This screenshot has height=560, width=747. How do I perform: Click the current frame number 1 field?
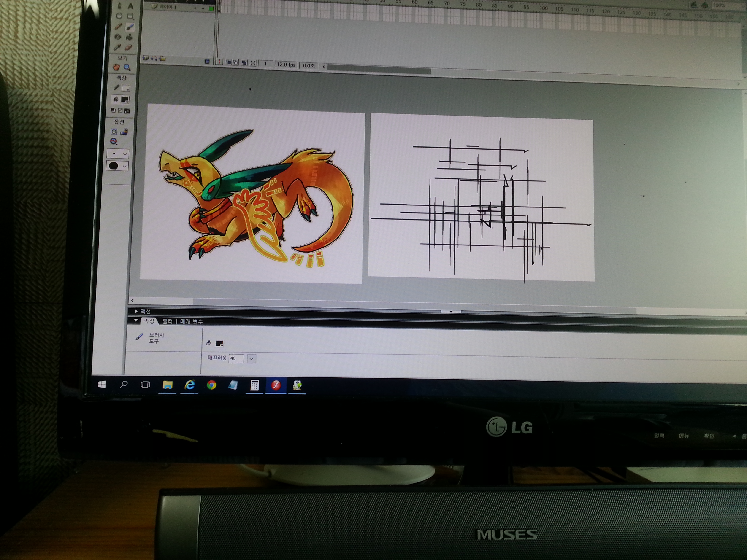tap(265, 63)
